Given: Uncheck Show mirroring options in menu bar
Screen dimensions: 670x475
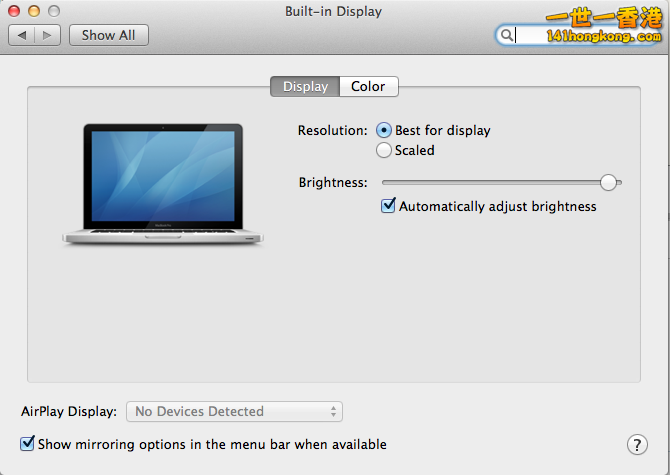Looking at the screenshot, I should tap(27, 444).
